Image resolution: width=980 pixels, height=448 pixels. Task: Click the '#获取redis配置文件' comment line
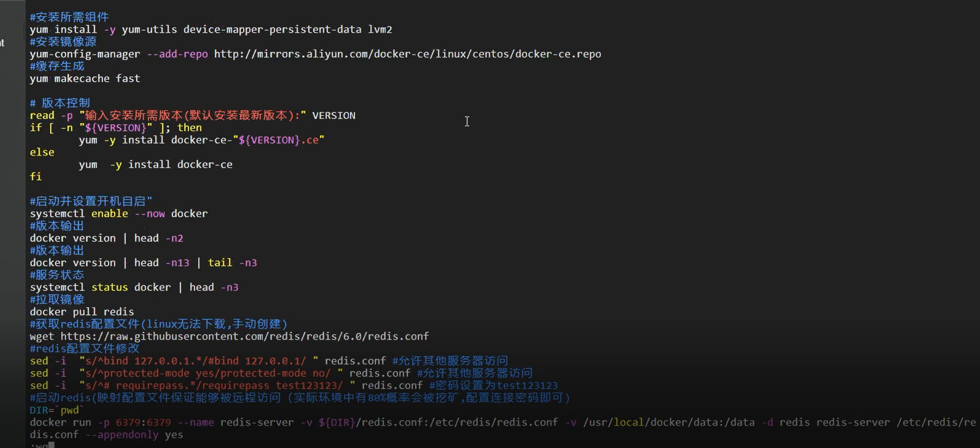click(x=159, y=324)
